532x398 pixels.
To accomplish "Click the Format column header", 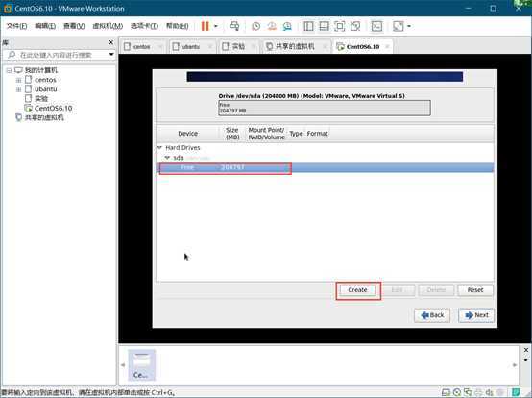I will (317, 134).
